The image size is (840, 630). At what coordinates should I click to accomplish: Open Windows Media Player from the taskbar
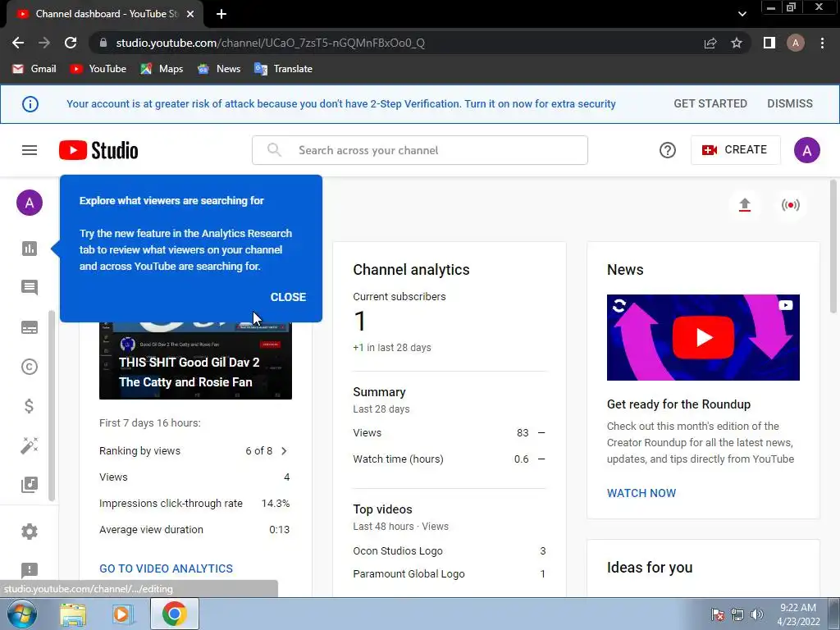click(122, 614)
